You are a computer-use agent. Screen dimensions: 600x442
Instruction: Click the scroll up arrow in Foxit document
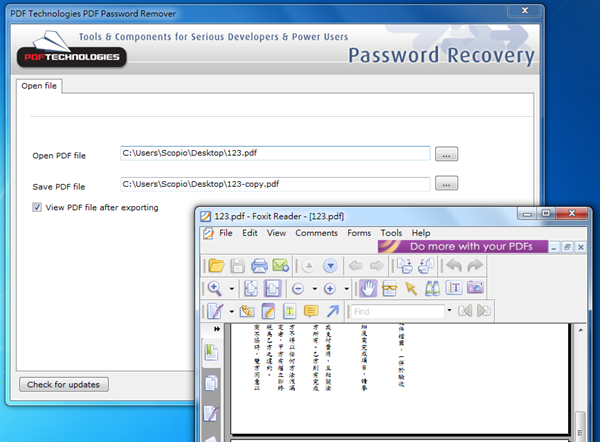580,330
